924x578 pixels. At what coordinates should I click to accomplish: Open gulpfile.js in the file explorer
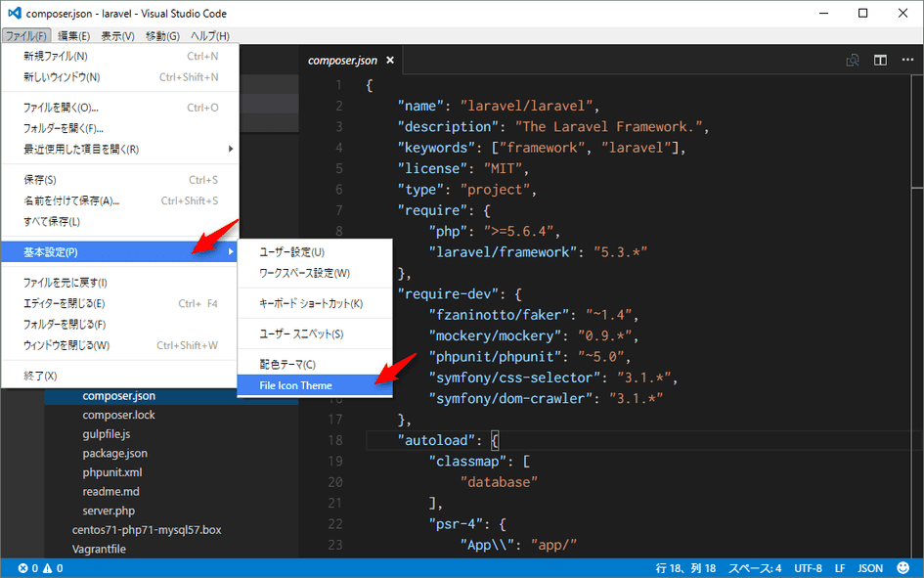click(x=106, y=434)
